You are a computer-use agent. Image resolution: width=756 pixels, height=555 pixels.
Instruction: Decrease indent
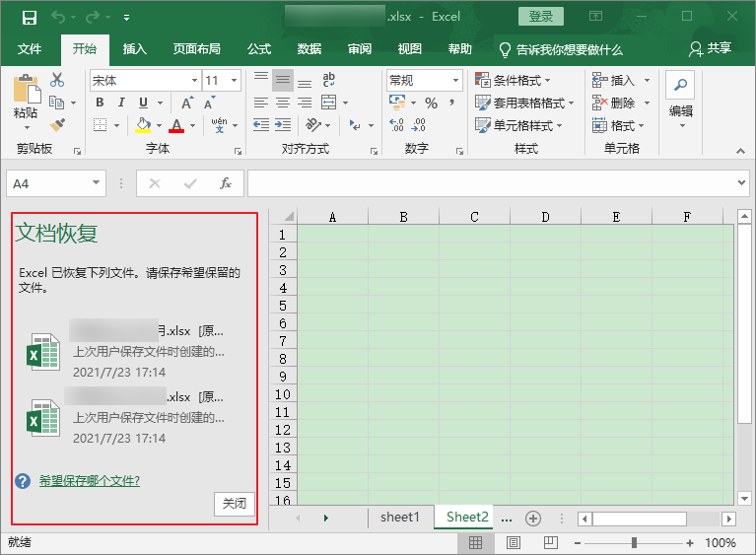(261, 125)
